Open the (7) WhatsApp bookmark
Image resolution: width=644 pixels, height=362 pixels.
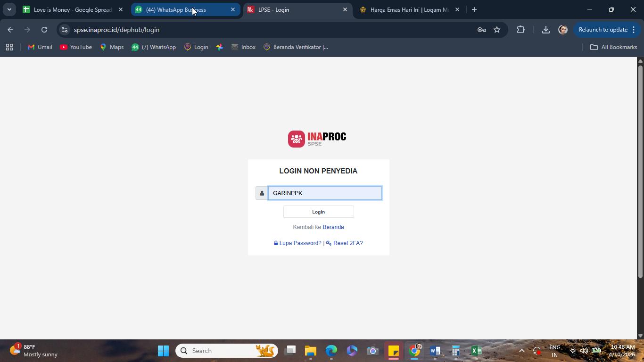(154, 47)
